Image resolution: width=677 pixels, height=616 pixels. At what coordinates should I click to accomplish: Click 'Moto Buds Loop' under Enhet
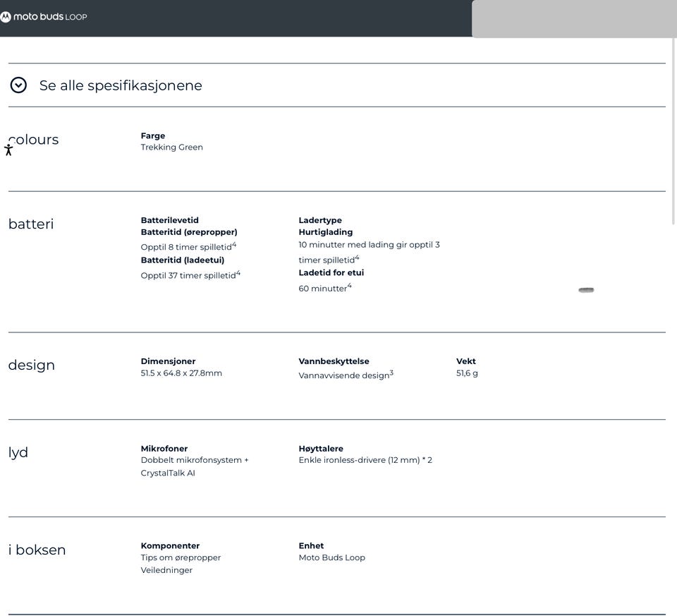[332, 557]
